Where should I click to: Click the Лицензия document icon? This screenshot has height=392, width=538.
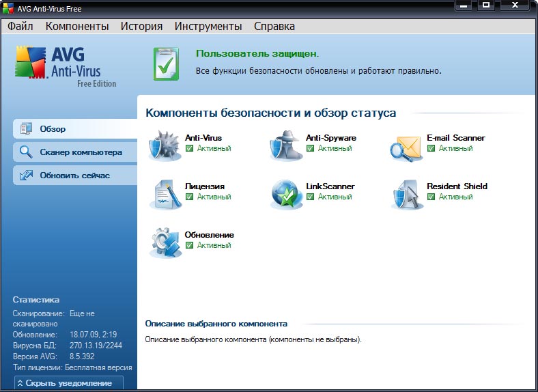tap(165, 194)
